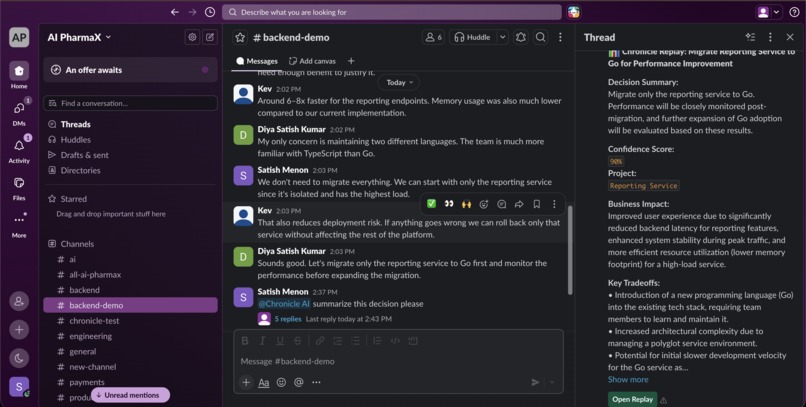This screenshot has height=407, width=806.
Task: Open Huddles in the sidebar
Action: tap(76, 140)
